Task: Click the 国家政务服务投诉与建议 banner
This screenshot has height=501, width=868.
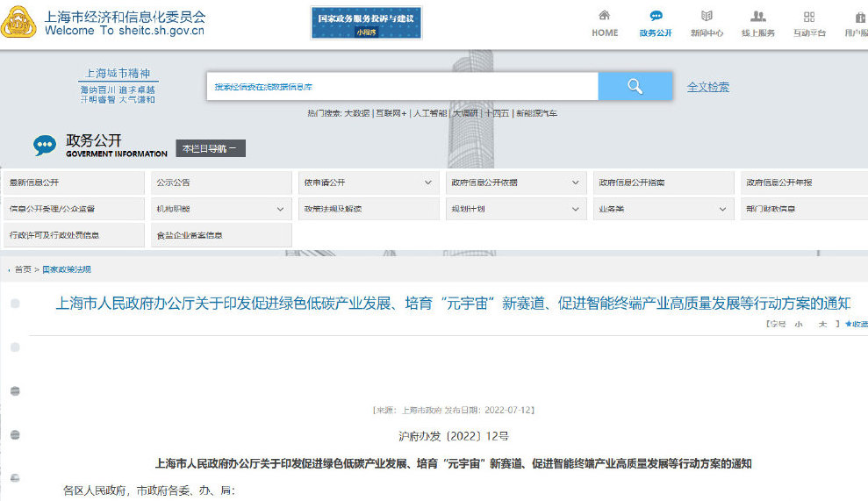Action: pos(366,23)
